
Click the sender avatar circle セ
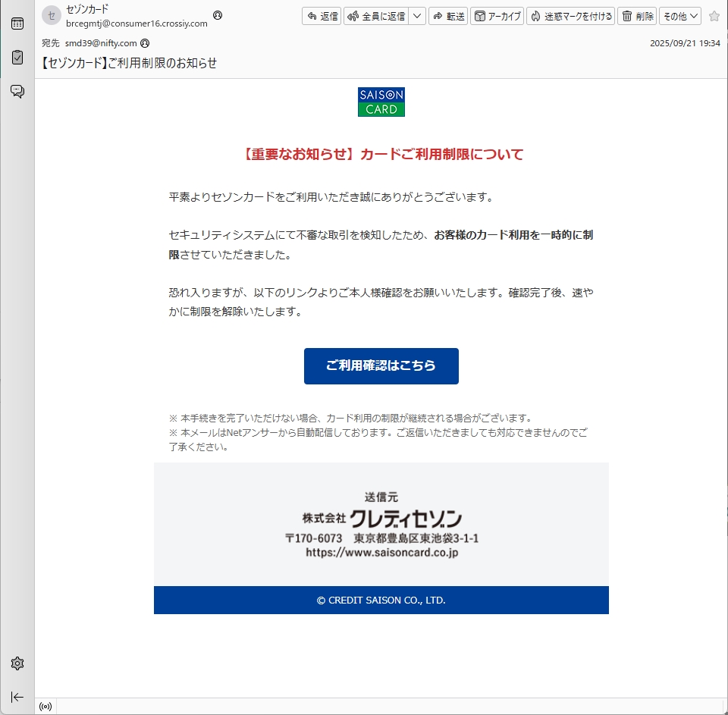(52, 16)
